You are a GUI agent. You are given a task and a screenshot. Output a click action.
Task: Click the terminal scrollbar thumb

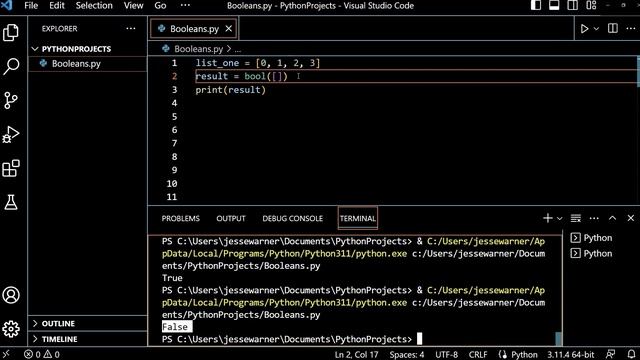(559, 338)
